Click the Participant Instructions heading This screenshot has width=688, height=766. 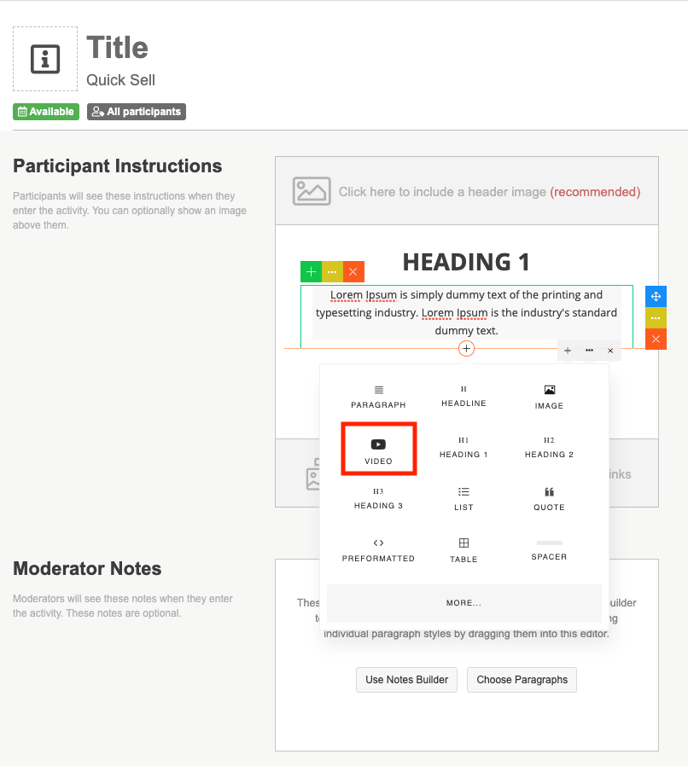(x=117, y=166)
